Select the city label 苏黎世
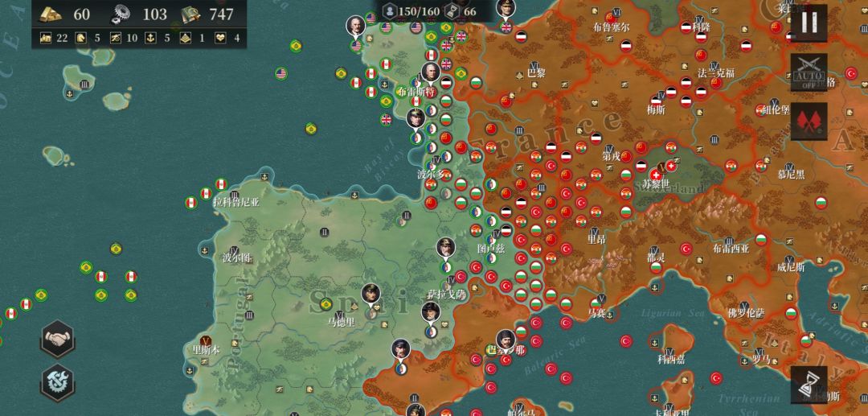Viewport: 868px width, 416px height. 656,183
